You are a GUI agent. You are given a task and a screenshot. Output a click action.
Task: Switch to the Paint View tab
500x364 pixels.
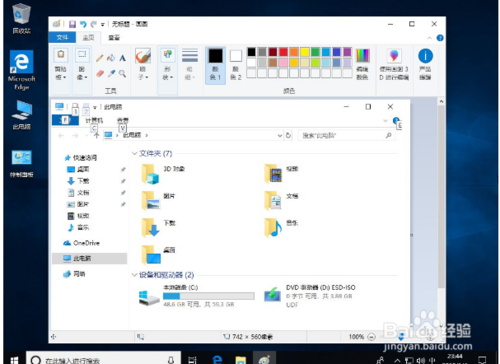pos(114,38)
